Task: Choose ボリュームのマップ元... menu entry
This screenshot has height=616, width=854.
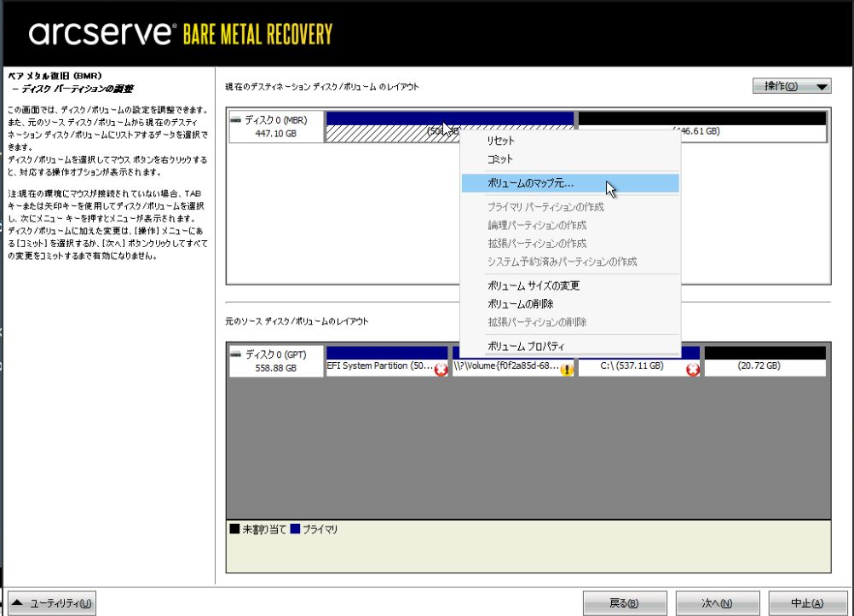Action: [x=570, y=183]
